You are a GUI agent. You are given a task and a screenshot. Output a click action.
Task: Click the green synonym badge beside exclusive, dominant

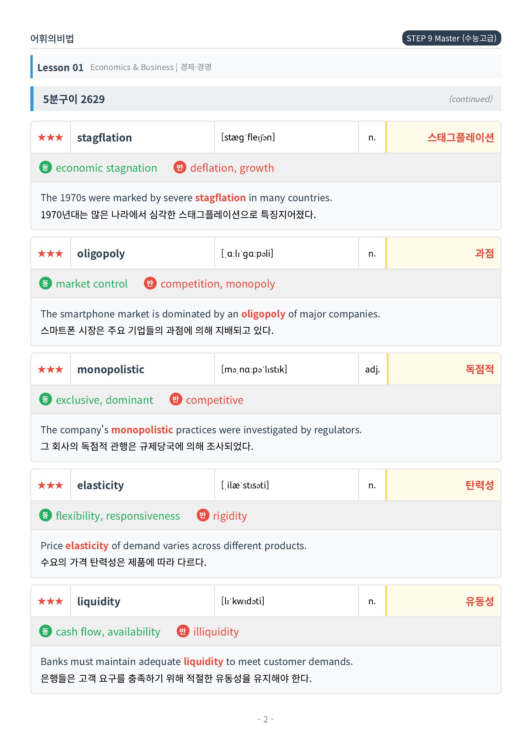[x=45, y=400]
